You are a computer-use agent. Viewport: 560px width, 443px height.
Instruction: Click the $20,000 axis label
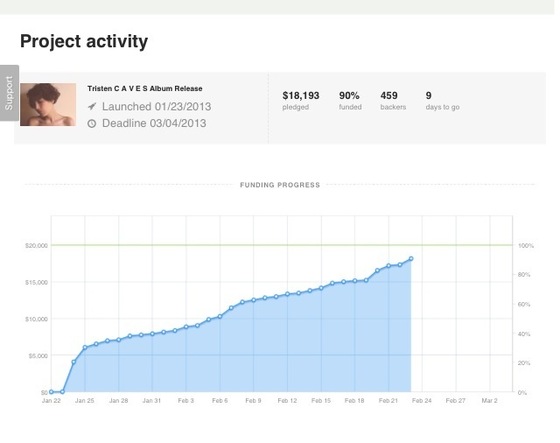coord(36,246)
